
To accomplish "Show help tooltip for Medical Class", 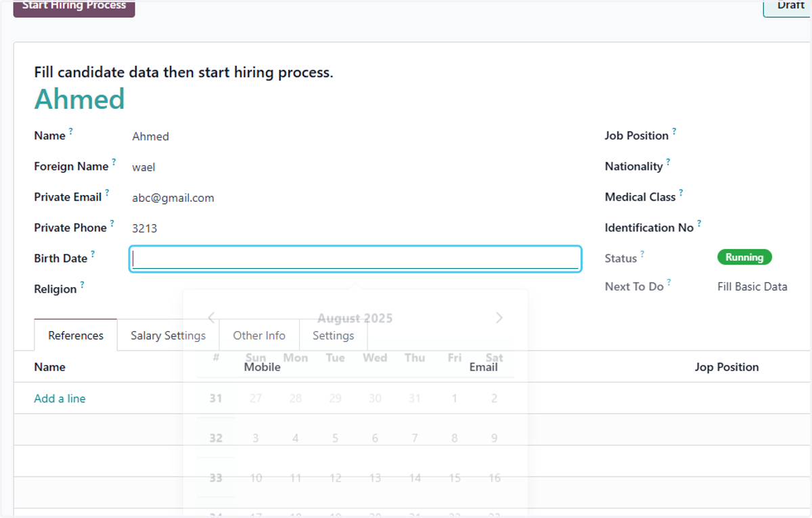I will (x=681, y=192).
